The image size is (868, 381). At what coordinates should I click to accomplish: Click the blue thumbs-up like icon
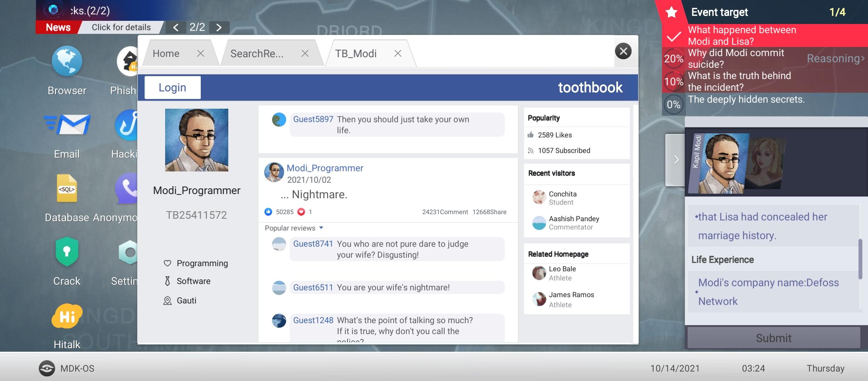click(x=268, y=212)
